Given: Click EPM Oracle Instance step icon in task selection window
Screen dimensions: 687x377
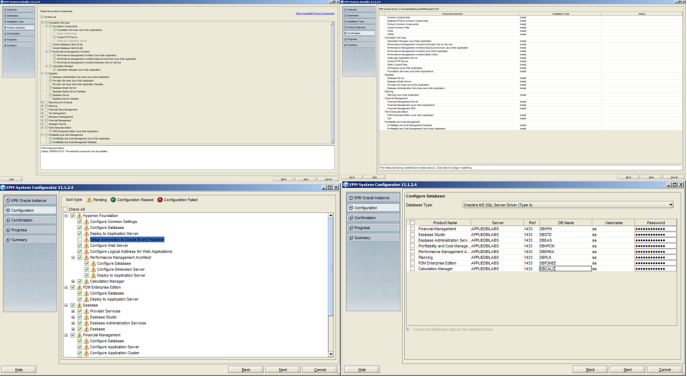Looking at the screenshot, I should point(7,200).
